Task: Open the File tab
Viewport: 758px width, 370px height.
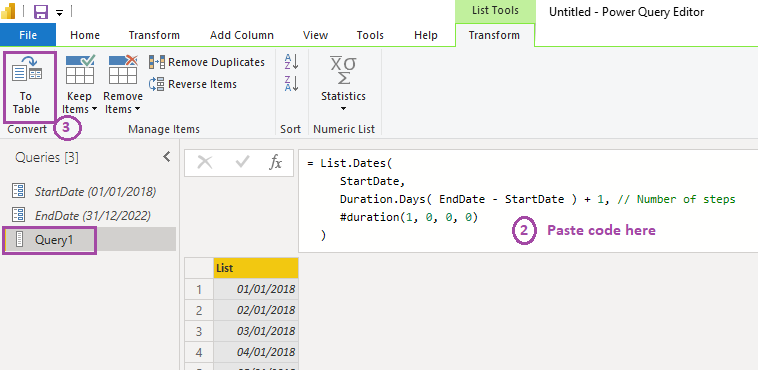Action: click(28, 35)
